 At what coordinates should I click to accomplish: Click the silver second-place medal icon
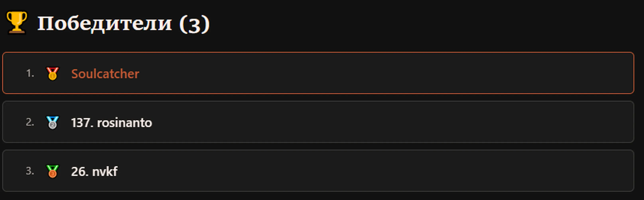(x=52, y=123)
